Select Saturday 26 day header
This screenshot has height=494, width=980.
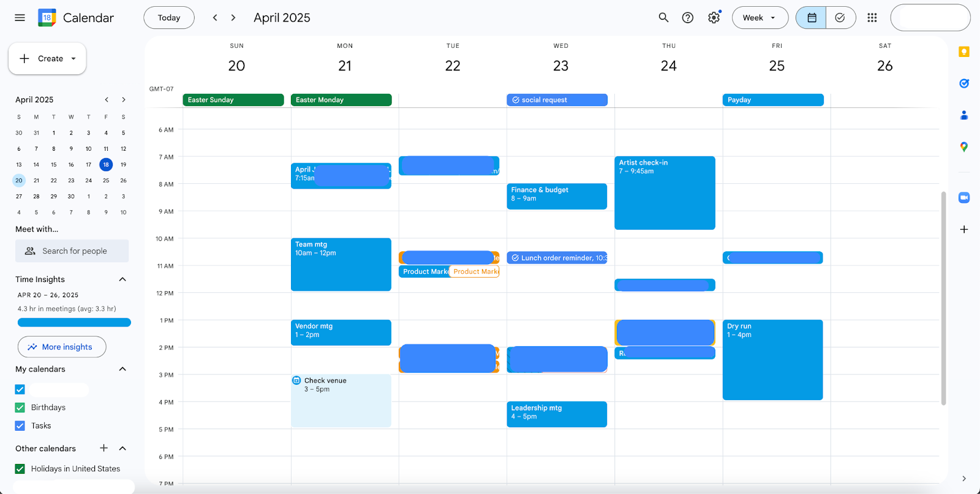coord(885,66)
